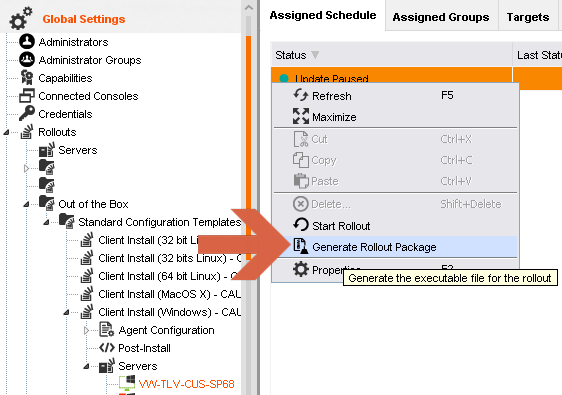The image size is (562, 395).
Task: Click the Maximize arrows icon in context menu
Action: (x=301, y=116)
